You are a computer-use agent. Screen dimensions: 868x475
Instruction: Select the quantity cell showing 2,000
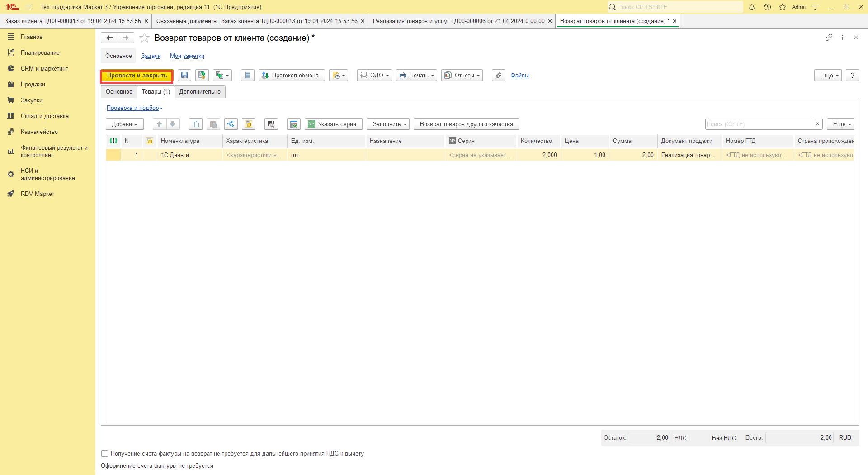coord(538,155)
